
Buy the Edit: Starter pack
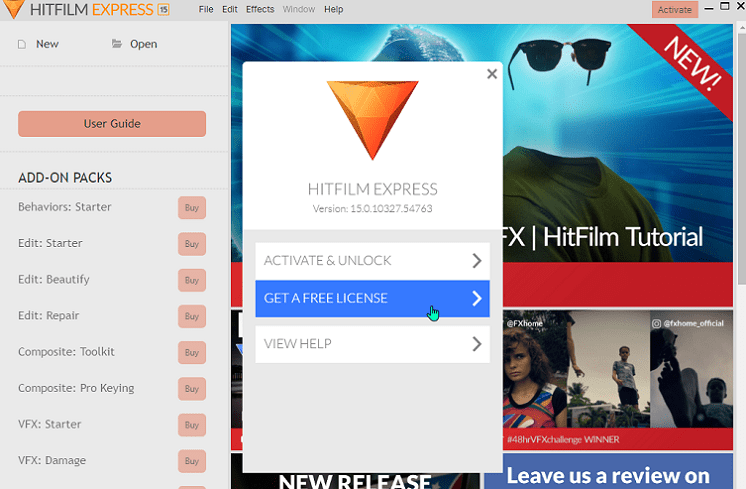click(x=192, y=244)
